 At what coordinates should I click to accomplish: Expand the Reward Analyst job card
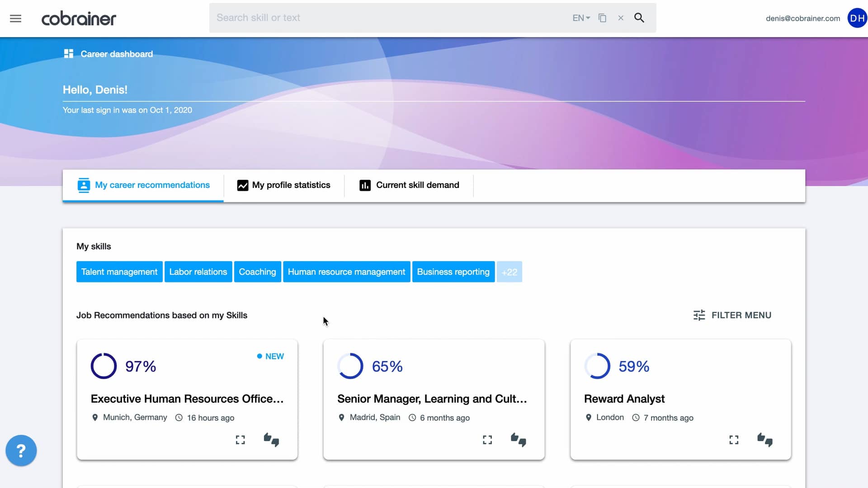[x=734, y=440]
